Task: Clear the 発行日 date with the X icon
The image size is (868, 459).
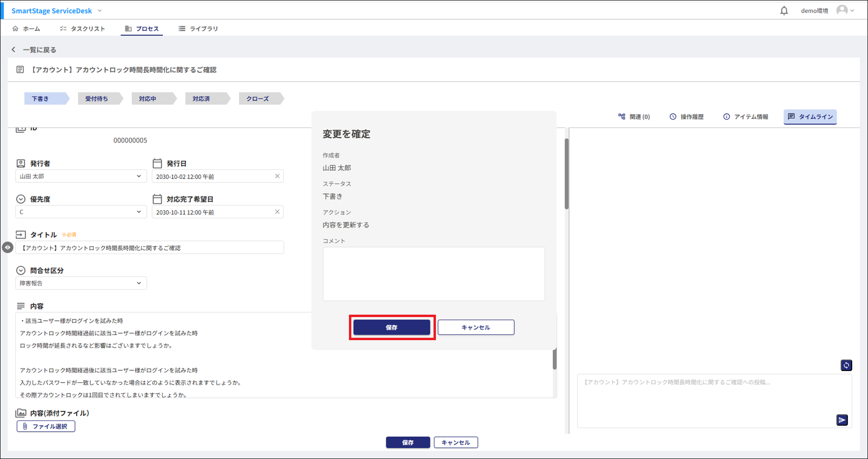Action: click(x=277, y=176)
